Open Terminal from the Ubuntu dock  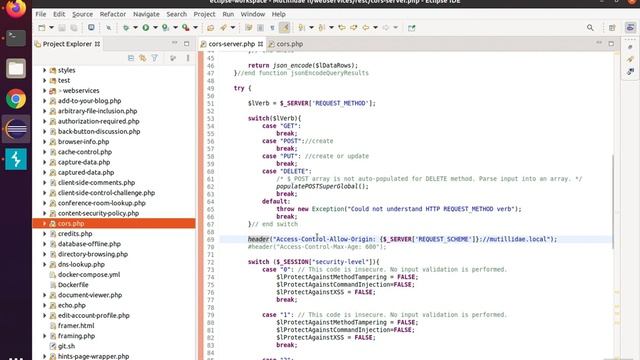click(x=16, y=38)
